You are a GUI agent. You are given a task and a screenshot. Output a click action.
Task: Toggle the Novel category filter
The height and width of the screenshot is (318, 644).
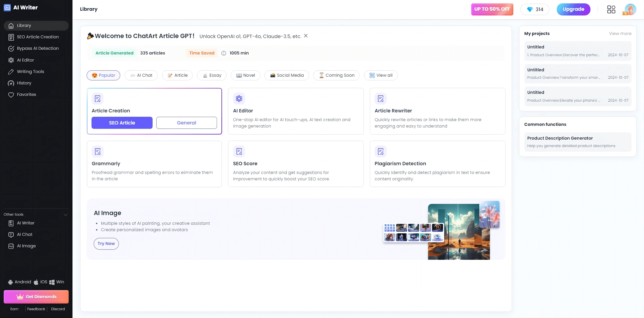coord(245,75)
